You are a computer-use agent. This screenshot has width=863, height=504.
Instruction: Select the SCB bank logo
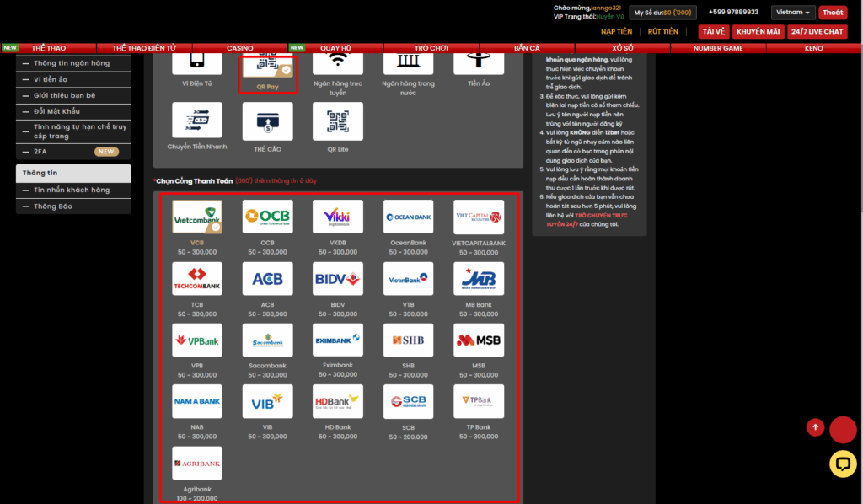(x=409, y=402)
